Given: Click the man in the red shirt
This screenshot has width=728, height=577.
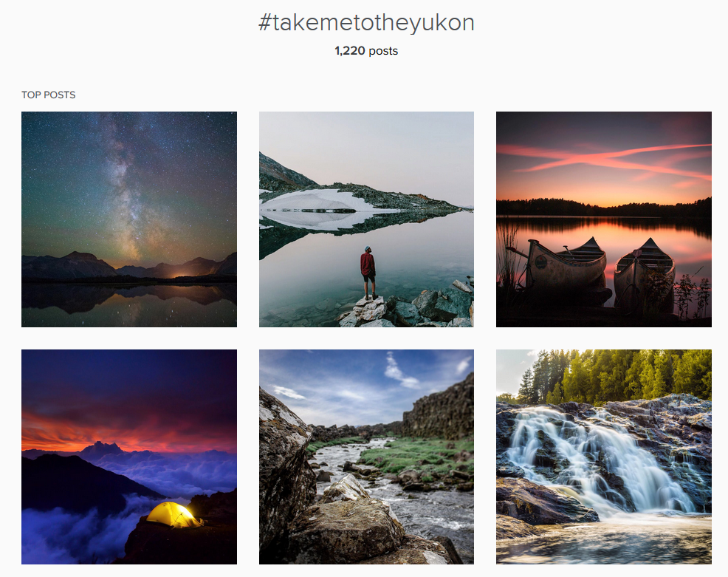Looking at the screenshot, I should [x=368, y=273].
